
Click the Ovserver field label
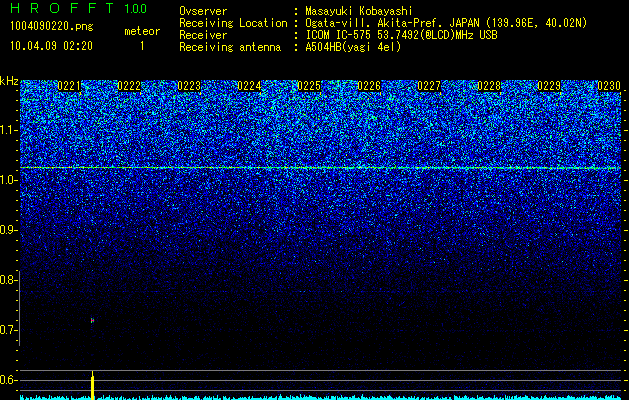(x=203, y=11)
